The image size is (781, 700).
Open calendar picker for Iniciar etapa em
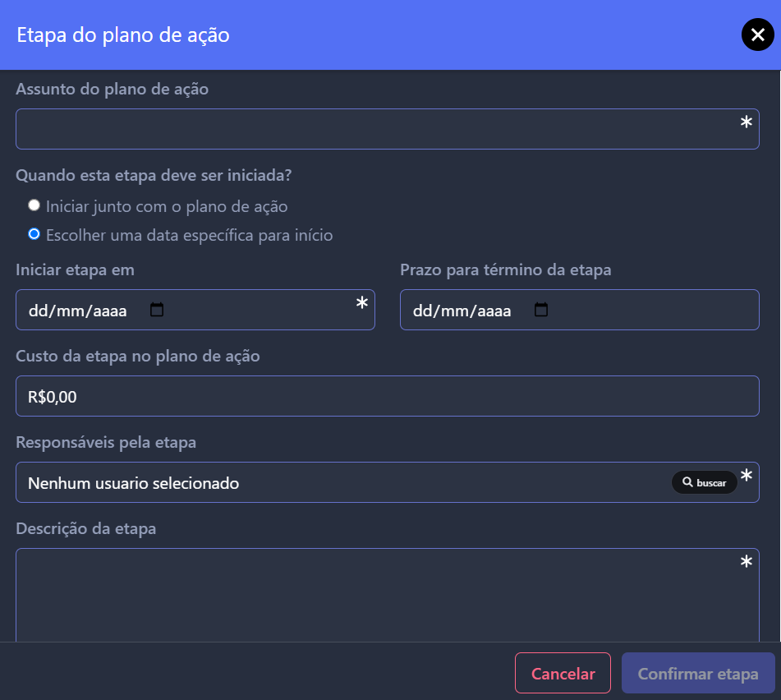coord(156,310)
